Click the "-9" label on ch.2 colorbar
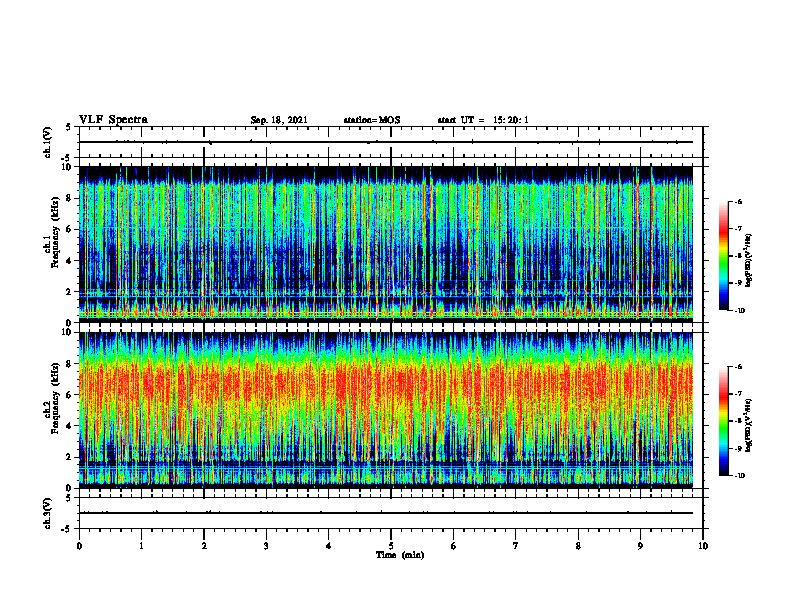The height and width of the screenshot is (612, 792). pyautogui.click(x=738, y=448)
